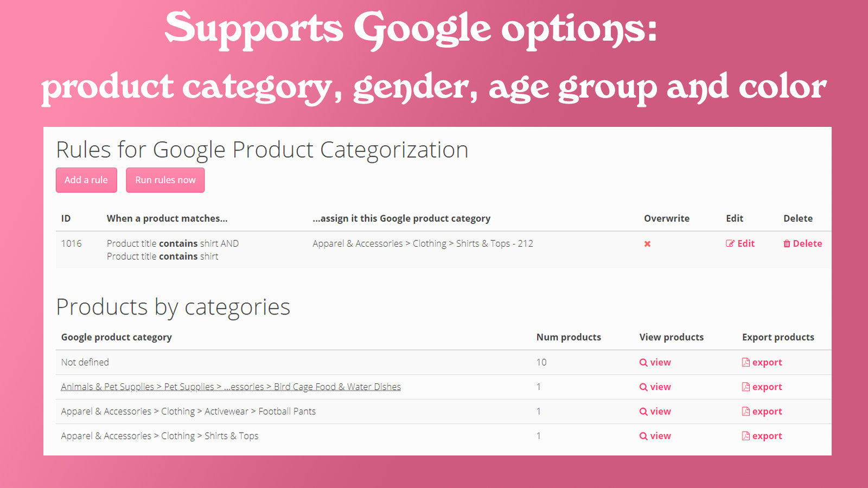Click the Run rules now button

(165, 179)
